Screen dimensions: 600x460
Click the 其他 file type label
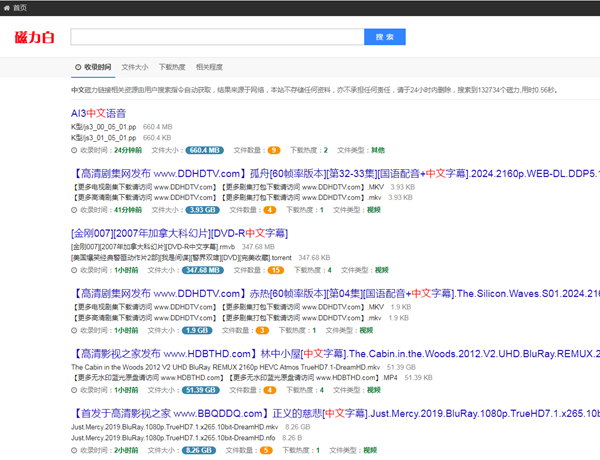378,150
